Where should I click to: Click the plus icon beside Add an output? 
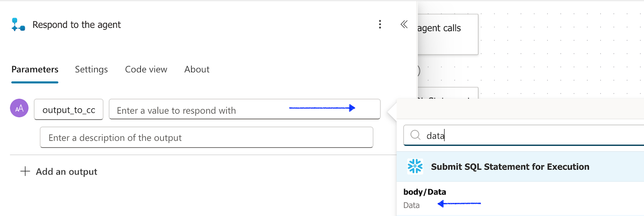25,171
